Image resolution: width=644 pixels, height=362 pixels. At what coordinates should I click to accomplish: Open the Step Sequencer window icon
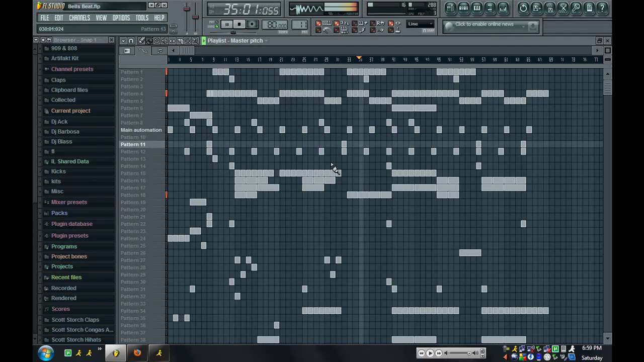coord(463,8)
